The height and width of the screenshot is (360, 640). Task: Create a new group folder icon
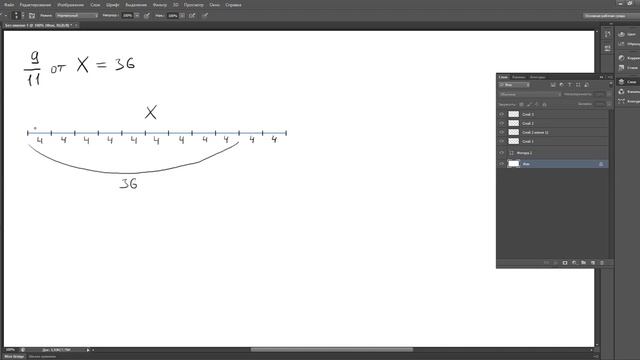click(x=583, y=263)
